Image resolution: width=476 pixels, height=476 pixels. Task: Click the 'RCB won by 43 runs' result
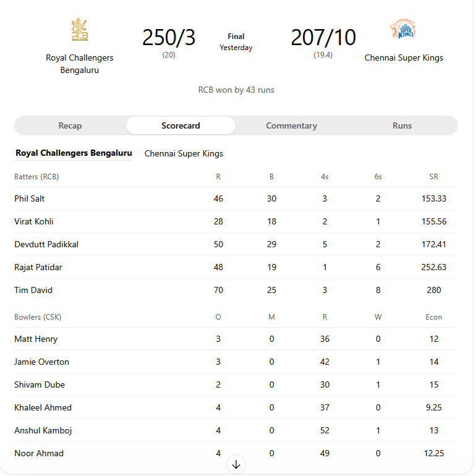[x=236, y=90]
